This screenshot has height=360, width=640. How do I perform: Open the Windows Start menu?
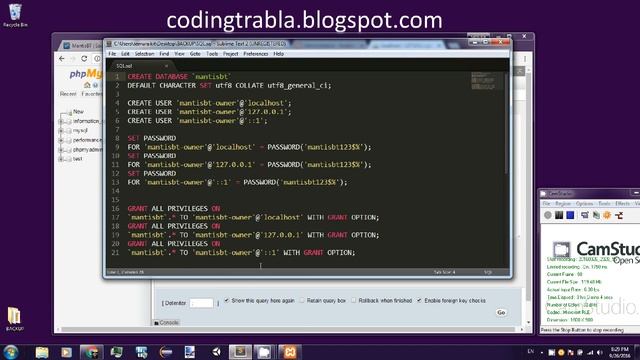[x=11, y=352]
